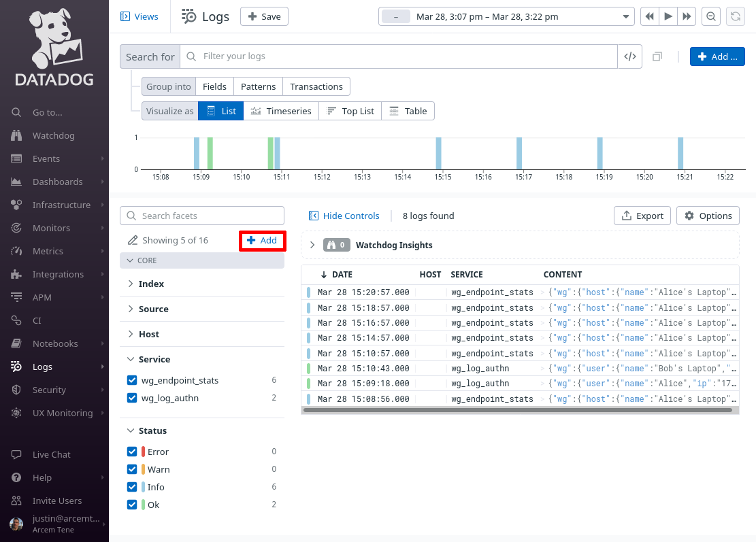Open the time range dropdown
756x542 pixels.
(x=506, y=16)
